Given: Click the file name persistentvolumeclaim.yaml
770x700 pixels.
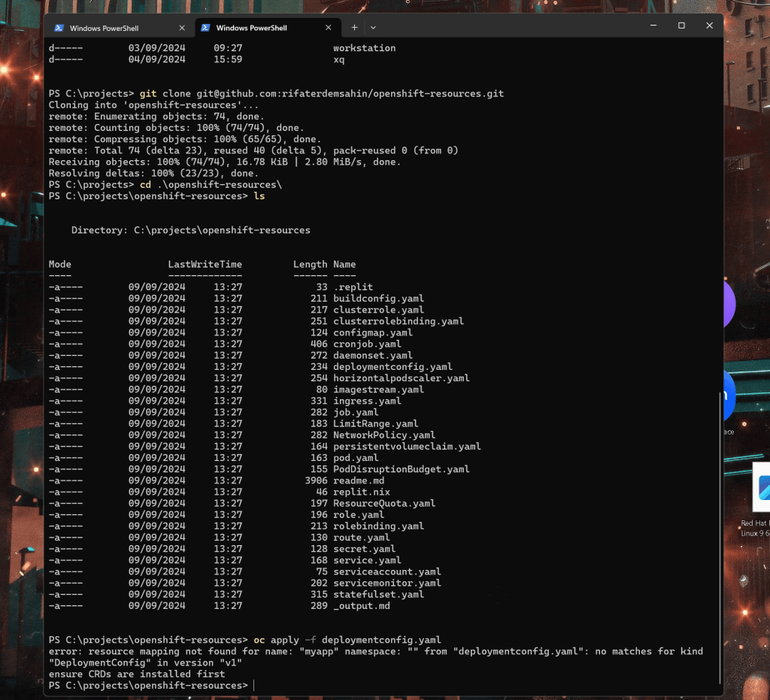Looking at the screenshot, I should 407,446.
